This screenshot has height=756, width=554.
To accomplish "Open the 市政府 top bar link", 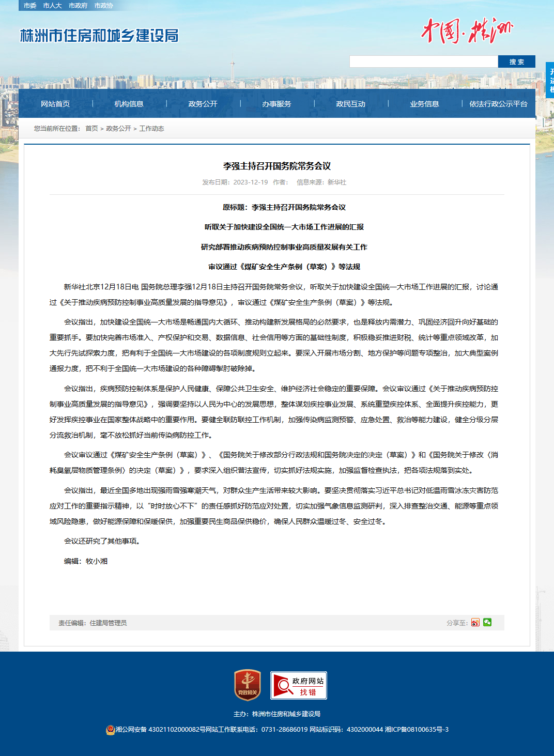I will [78, 6].
